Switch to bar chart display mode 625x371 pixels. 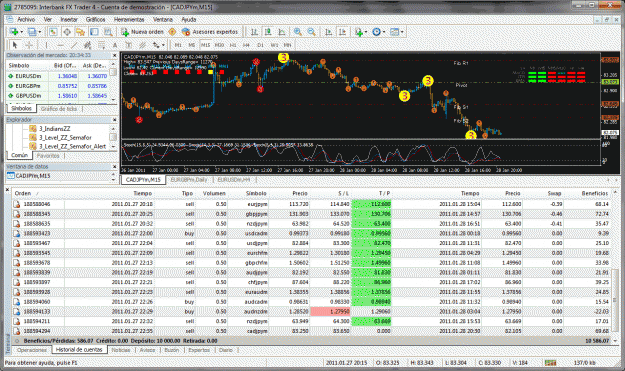[x=254, y=32]
